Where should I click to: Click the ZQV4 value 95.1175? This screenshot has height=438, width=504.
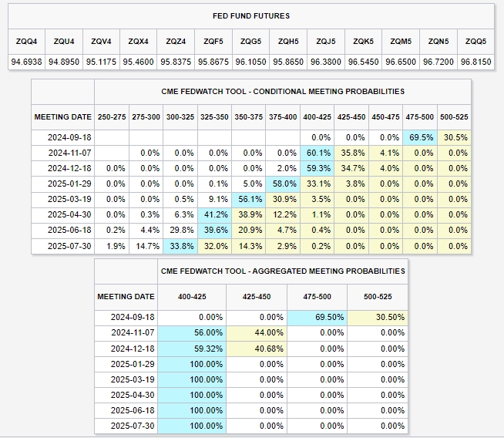101,62
